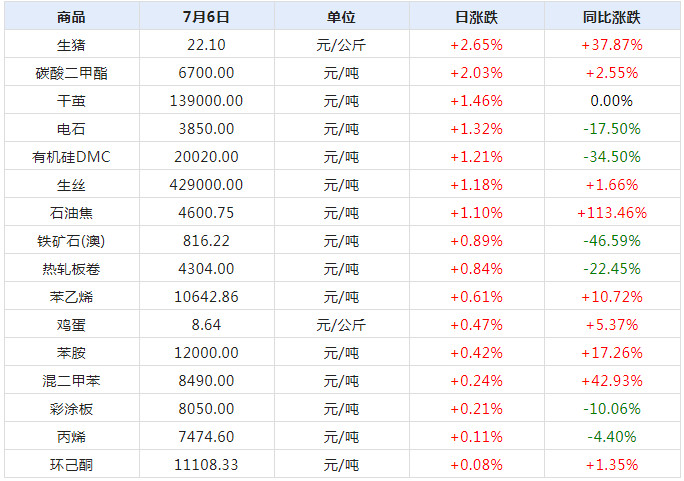Open the 生猪 commodity link
Screen dimensions: 684x481
(71, 45)
